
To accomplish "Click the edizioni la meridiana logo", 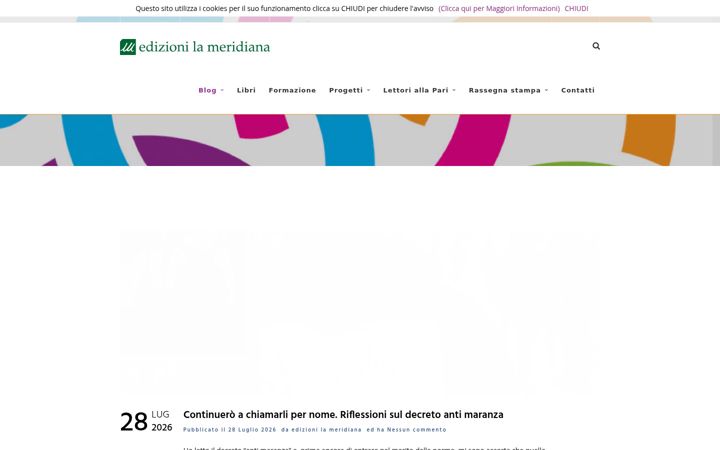I will click(195, 47).
